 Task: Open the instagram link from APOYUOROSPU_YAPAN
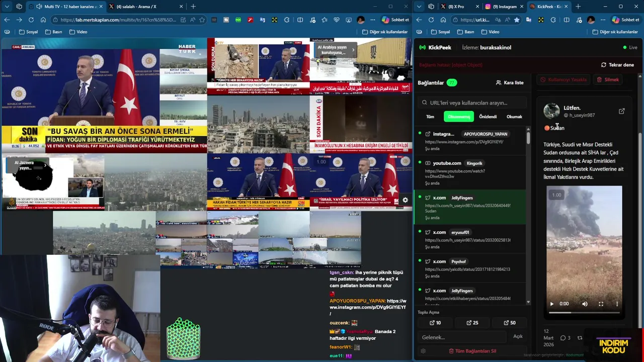[x=464, y=142]
